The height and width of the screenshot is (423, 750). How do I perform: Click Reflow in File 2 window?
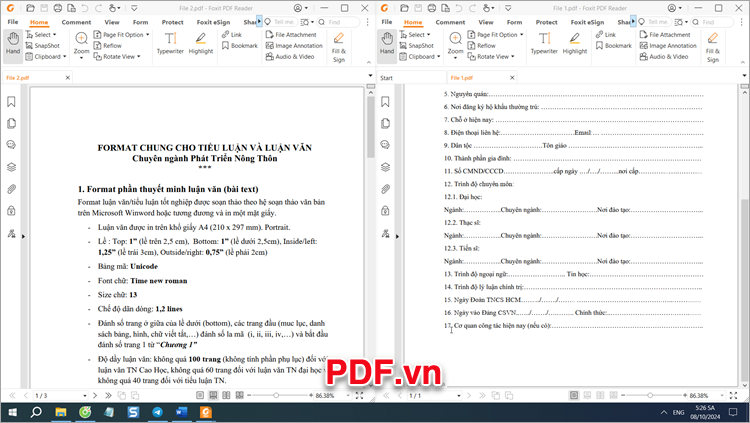pyautogui.click(x=108, y=45)
